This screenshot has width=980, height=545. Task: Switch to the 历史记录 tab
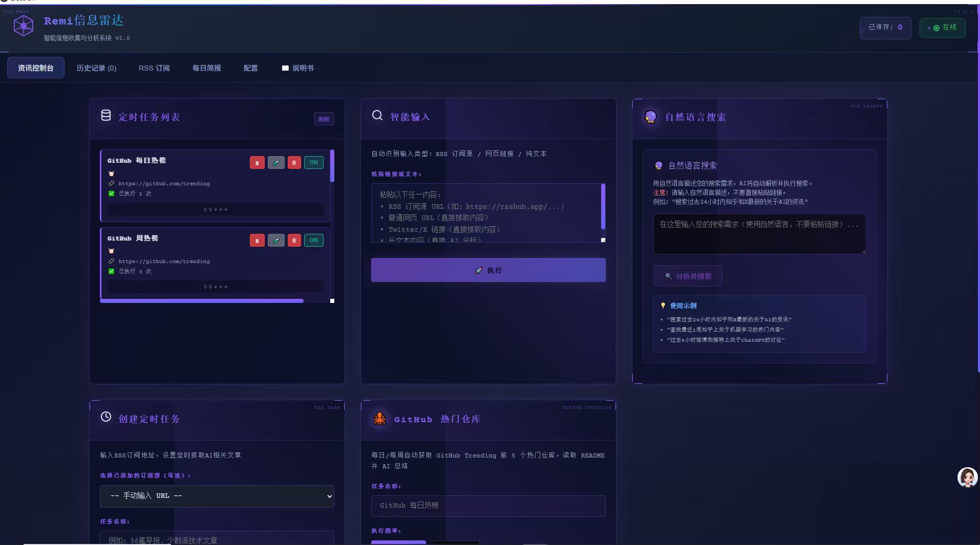(x=96, y=68)
